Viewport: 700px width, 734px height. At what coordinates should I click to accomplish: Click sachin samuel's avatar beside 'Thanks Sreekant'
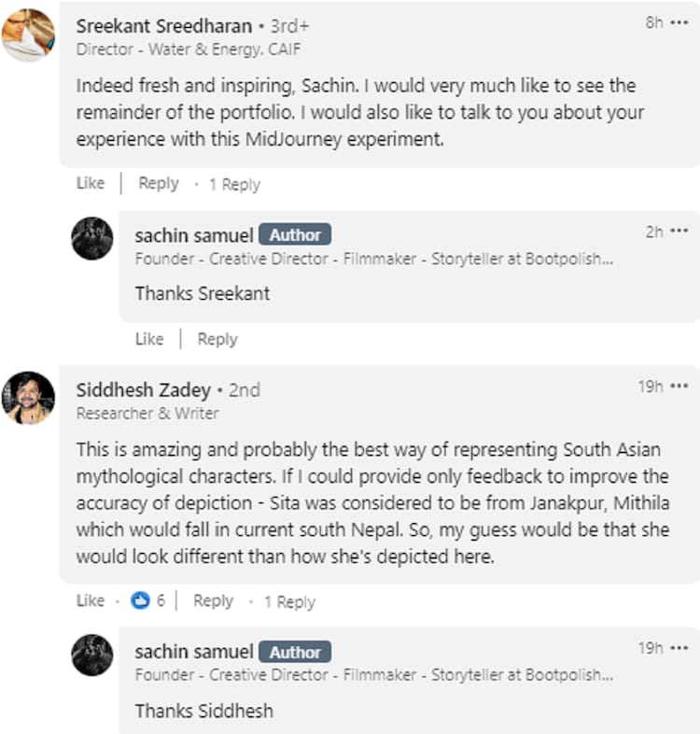pos(92,238)
